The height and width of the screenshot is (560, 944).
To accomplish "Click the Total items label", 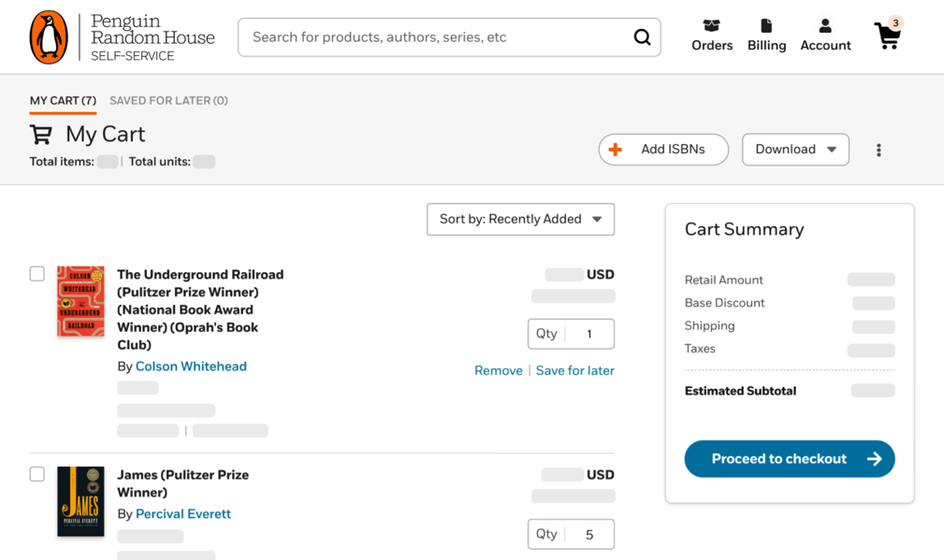I will (x=62, y=161).
